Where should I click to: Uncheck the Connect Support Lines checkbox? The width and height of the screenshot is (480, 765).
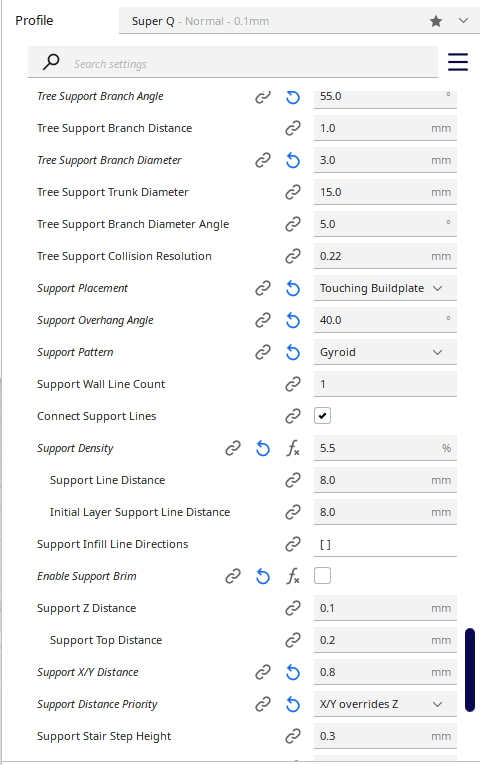tap(322, 416)
